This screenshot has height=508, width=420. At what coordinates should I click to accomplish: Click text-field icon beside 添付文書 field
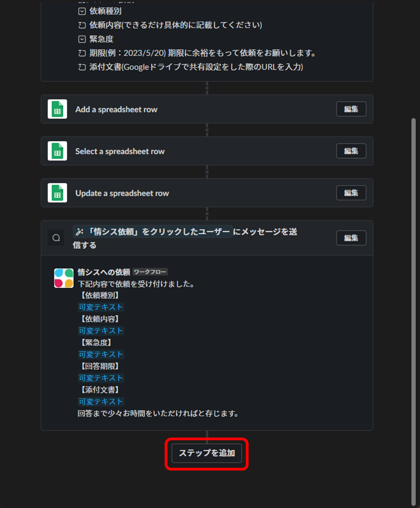pos(82,67)
